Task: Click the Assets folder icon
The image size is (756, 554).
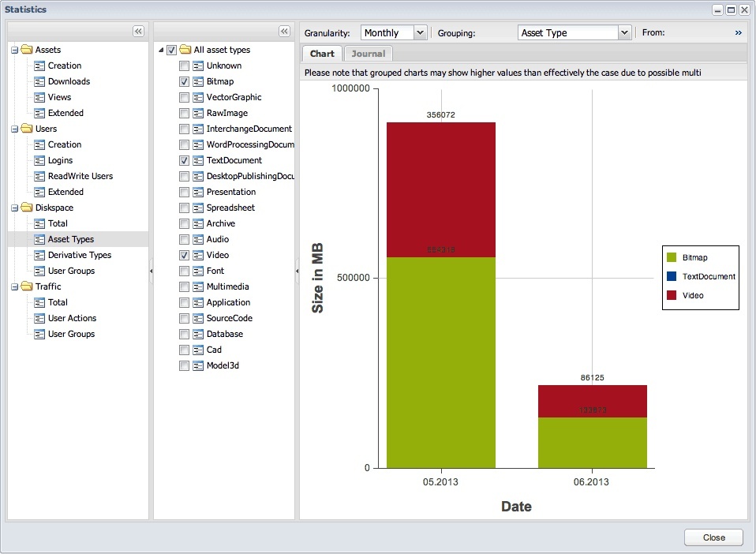Action: click(27, 49)
